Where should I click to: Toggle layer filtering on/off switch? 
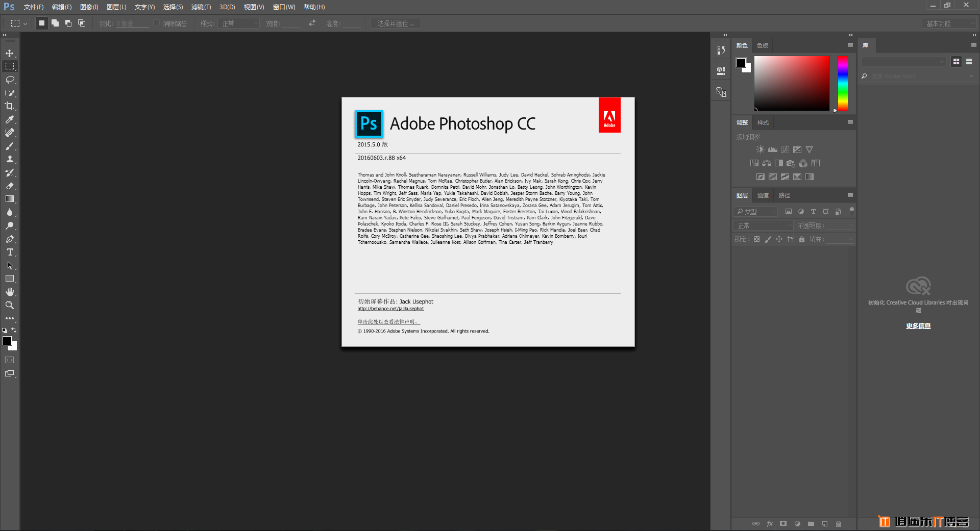tap(851, 210)
